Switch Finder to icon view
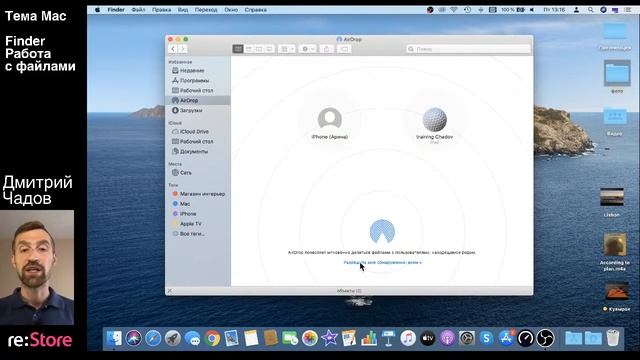Screen dimensions: 640x360 (x=238, y=49)
